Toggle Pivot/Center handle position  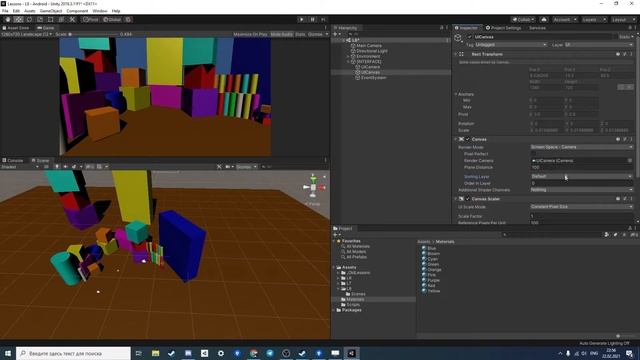[x=91, y=20]
